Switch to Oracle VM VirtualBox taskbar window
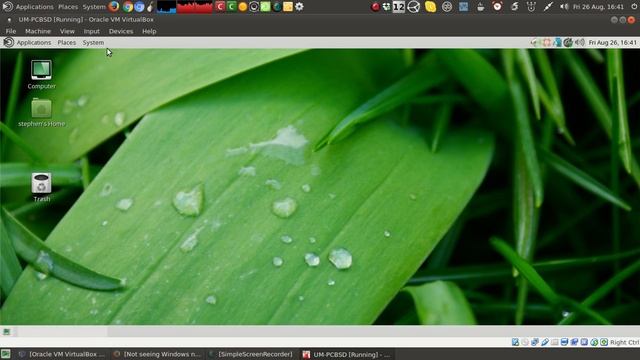 [x=61, y=354]
